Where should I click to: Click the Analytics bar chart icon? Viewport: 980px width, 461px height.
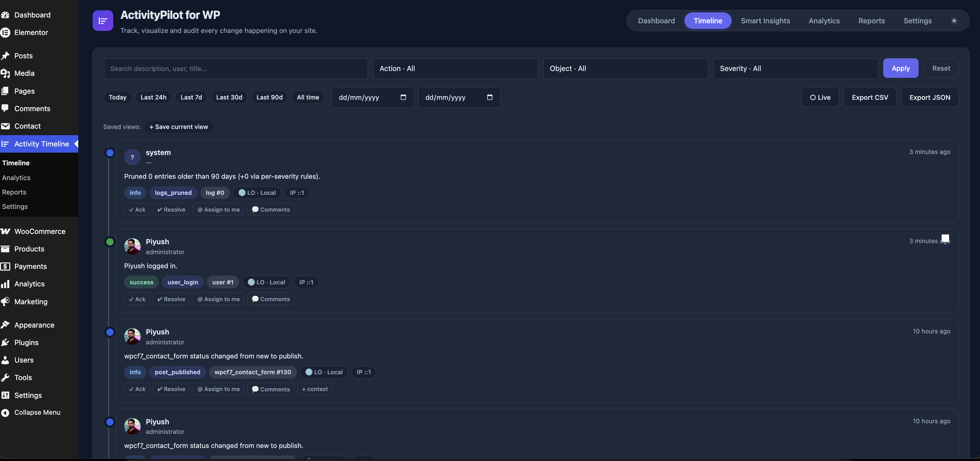[5, 284]
